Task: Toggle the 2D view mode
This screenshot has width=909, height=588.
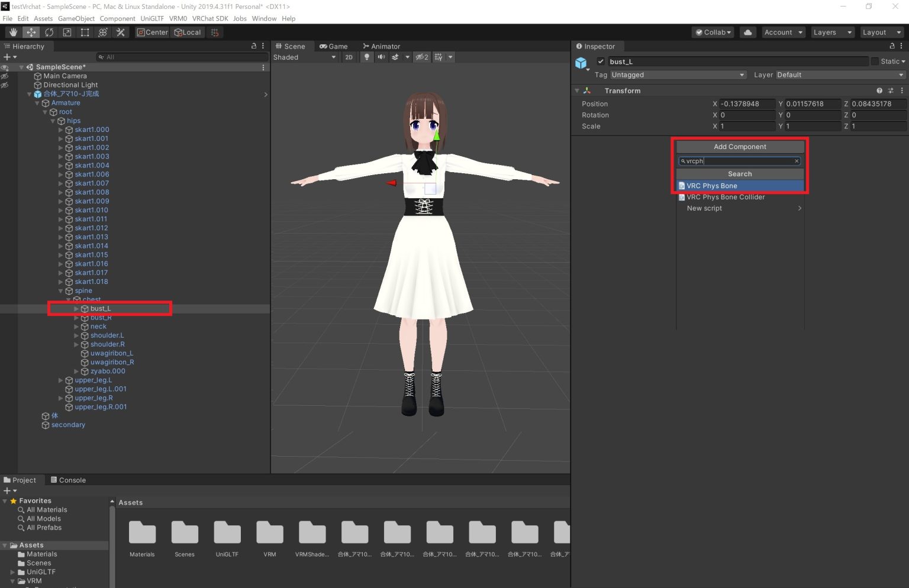Action: tap(349, 57)
